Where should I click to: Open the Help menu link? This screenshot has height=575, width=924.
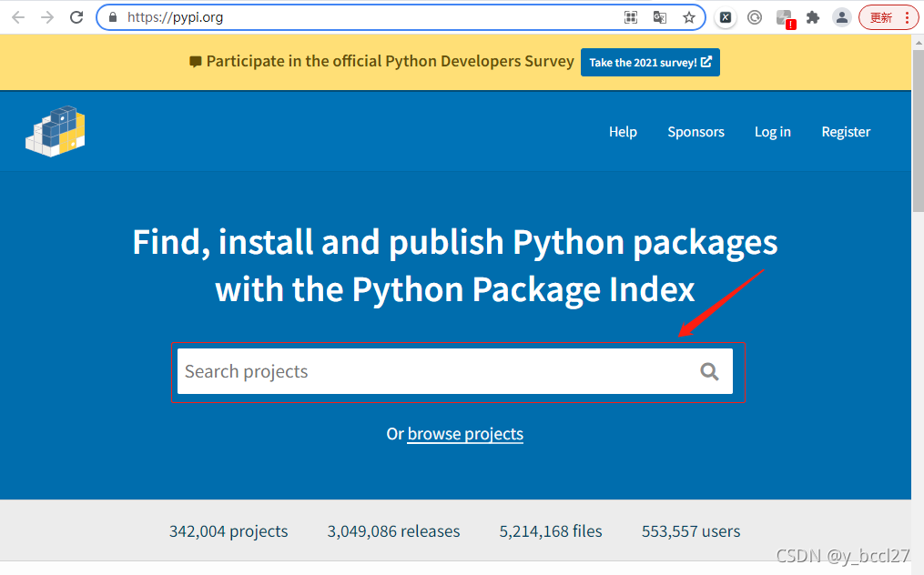click(623, 132)
